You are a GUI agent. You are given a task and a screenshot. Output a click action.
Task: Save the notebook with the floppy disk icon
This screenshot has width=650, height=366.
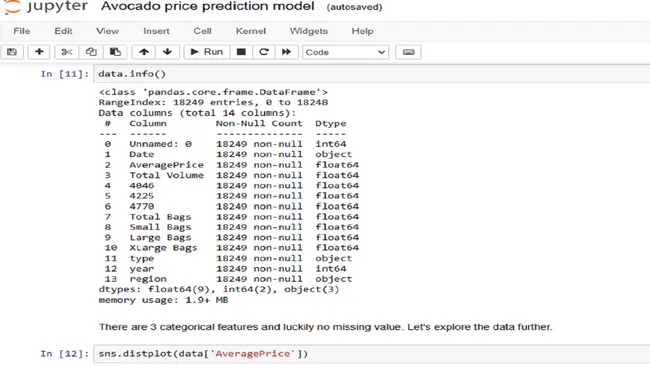[12, 52]
